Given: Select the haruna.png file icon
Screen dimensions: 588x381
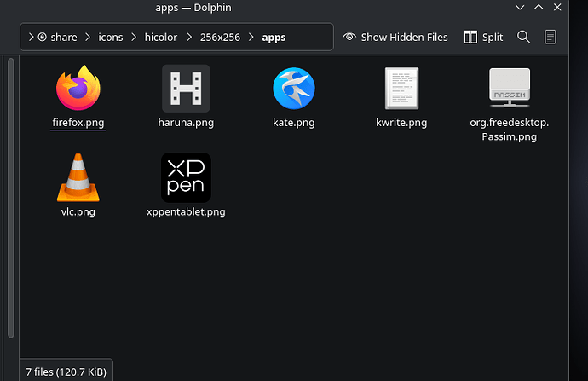Looking at the screenshot, I should coord(186,89).
